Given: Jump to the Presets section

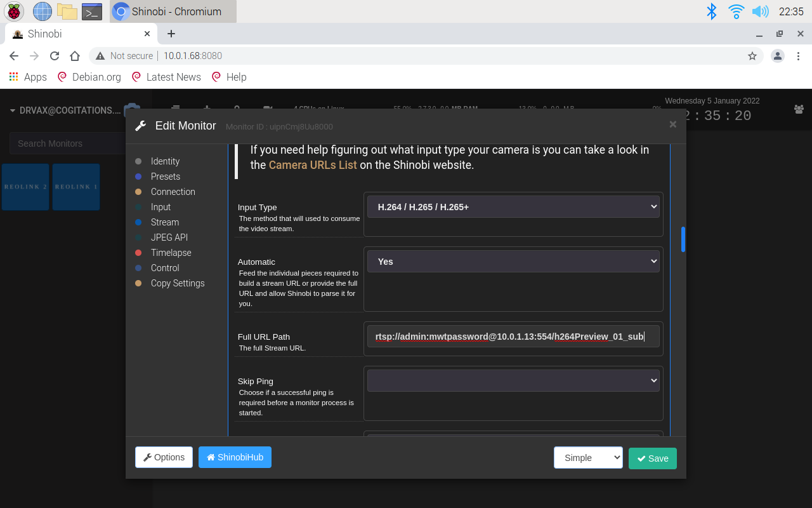Looking at the screenshot, I should tap(166, 177).
